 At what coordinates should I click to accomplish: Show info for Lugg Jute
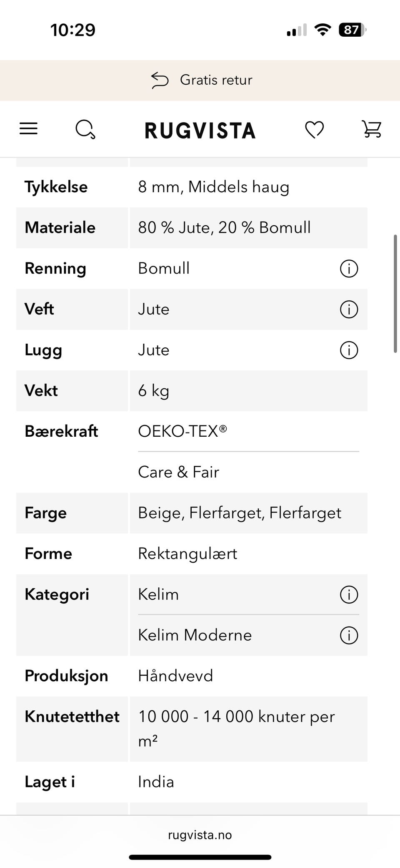[x=349, y=350]
